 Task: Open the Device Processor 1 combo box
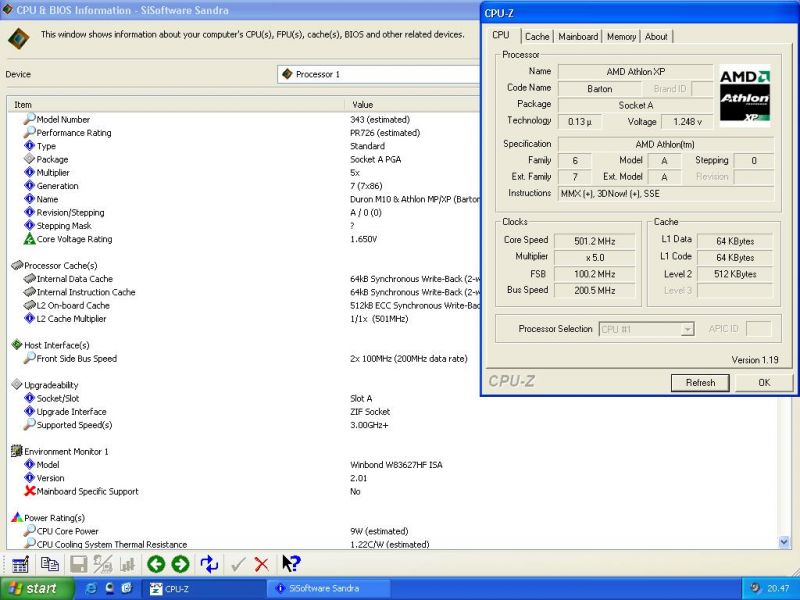[x=379, y=74]
